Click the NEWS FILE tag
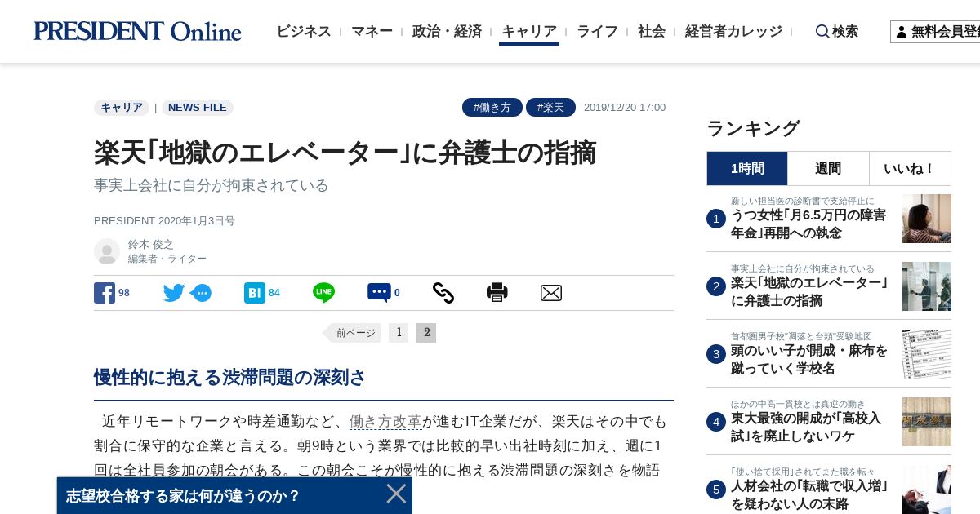The image size is (980, 514). tap(198, 108)
